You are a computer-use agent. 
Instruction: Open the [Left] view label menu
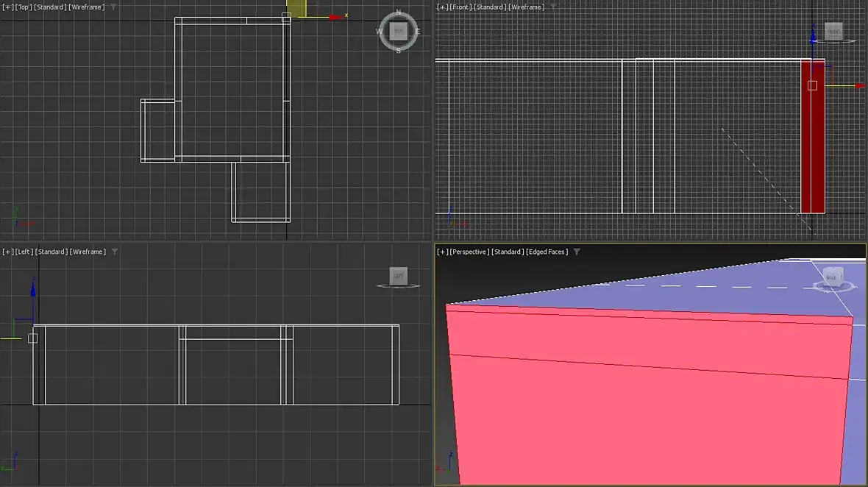tap(24, 252)
